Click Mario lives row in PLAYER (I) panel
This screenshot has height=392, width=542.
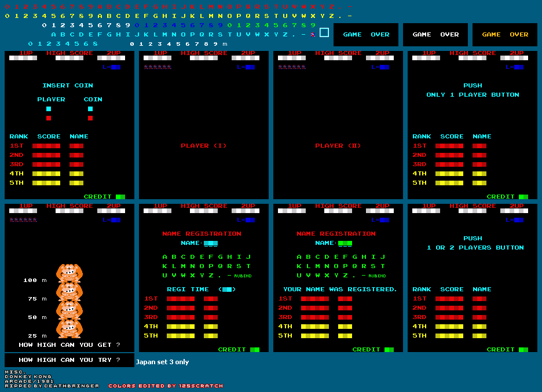pyautogui.click(x=158, y=67)
